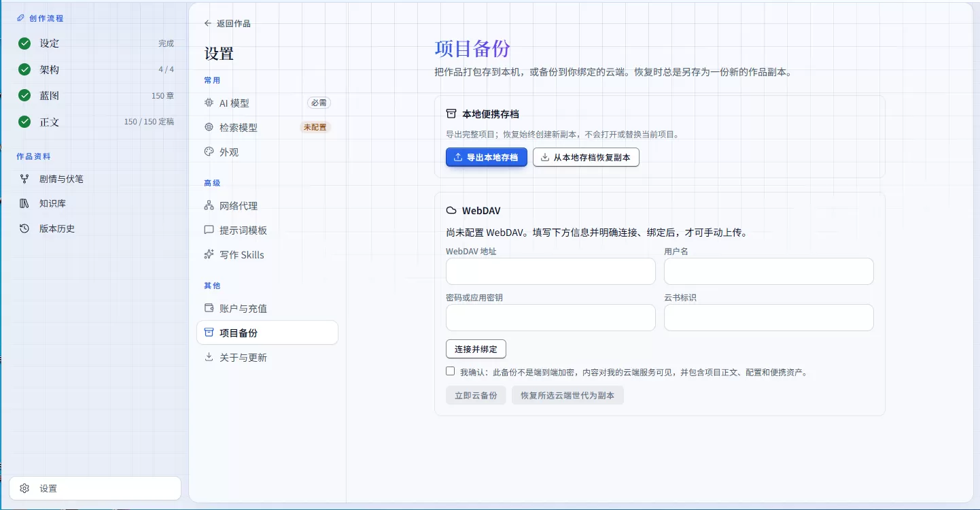Click the network icon for 网络代理
The width and height of the screenshot is (980, 510).
click(x=209, y=205)
